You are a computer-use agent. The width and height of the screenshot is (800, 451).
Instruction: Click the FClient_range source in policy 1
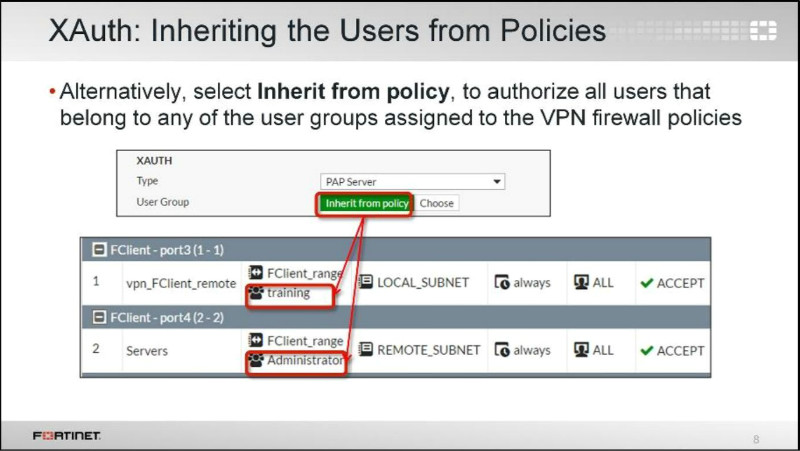(x=305, y=273)
